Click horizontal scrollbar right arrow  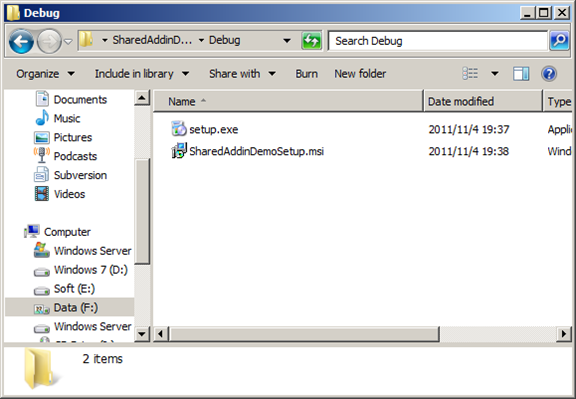point(564,334)
